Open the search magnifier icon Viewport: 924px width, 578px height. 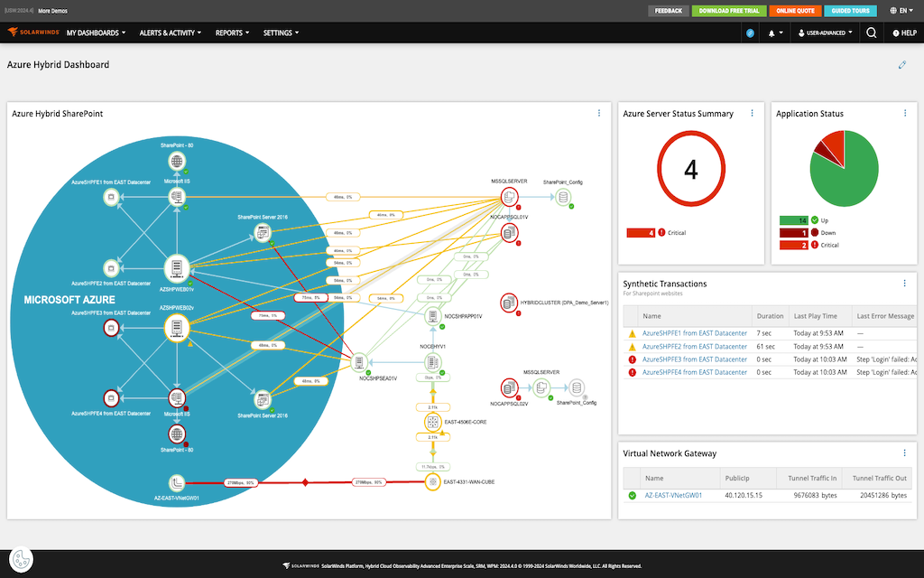[871, 33]
